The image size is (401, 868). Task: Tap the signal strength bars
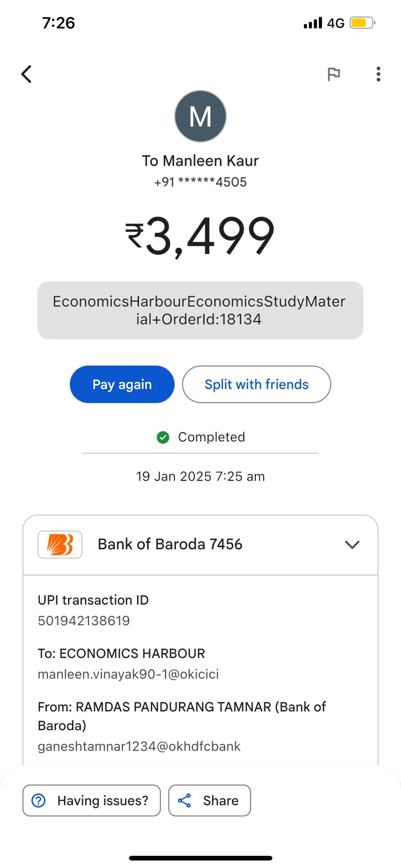[x=313, y=23]
